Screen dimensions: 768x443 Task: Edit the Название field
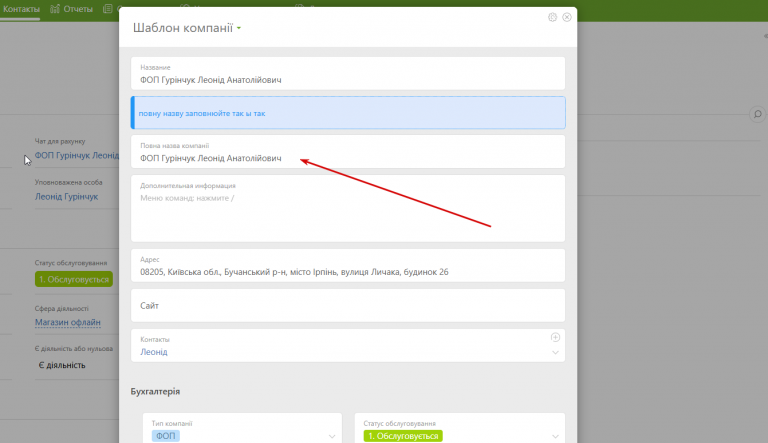point(348,74)
